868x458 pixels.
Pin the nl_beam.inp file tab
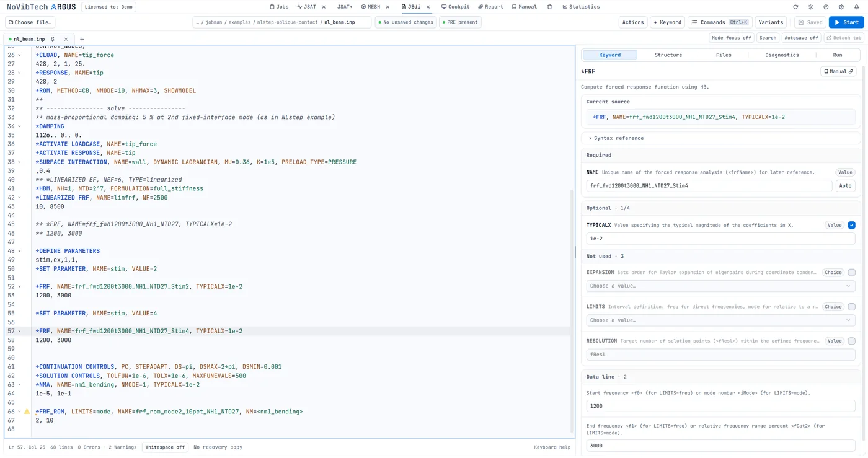[53, 39]
